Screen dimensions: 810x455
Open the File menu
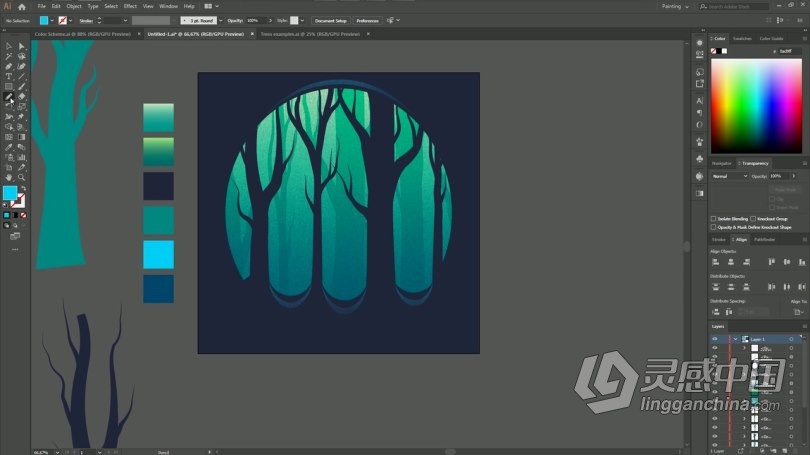click(41, 6)
